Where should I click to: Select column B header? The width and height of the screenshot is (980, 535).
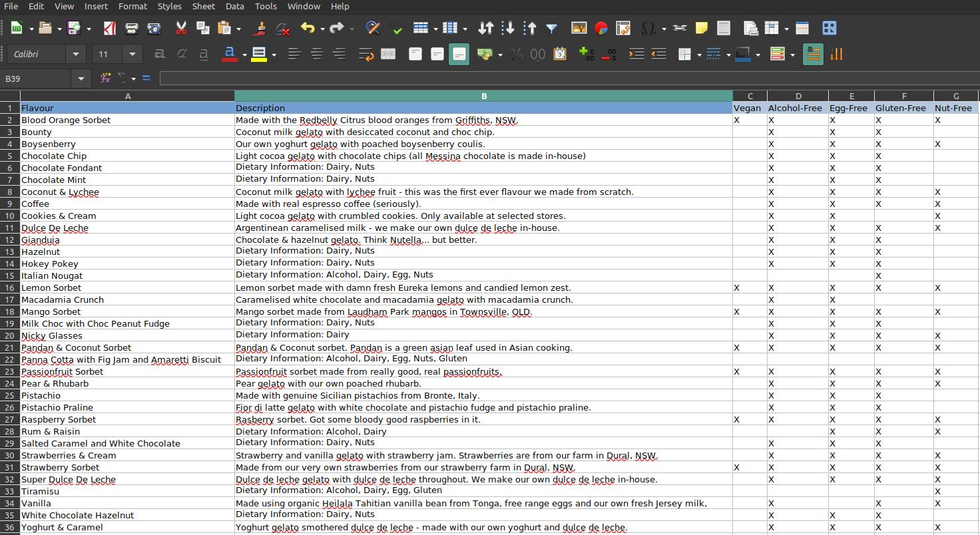(x=484, y=96)
